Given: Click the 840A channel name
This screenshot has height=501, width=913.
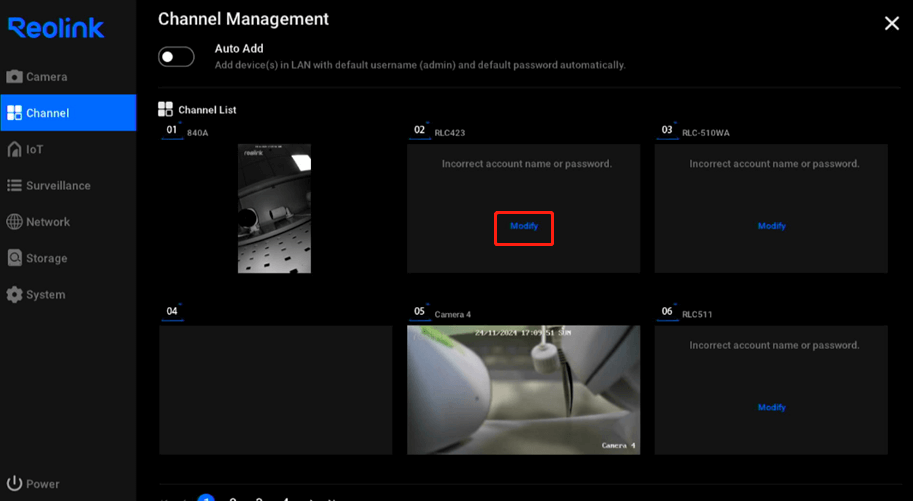Looking at the screenshot, I should pyautogui.click(x=197, y=133).
